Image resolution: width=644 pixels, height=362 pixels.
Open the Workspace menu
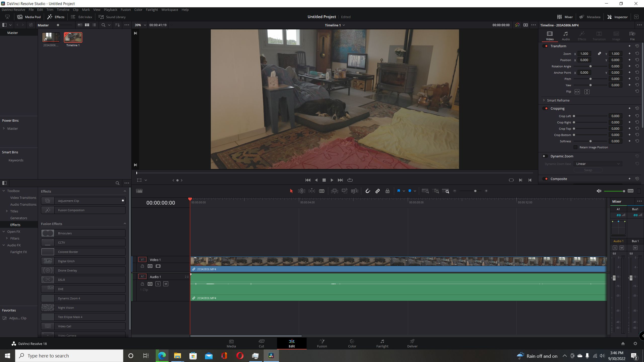pos(170,10)
